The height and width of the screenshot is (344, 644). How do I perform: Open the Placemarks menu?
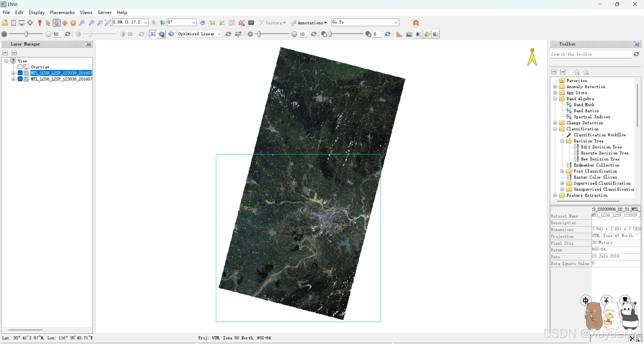click(x=62, y=12)
